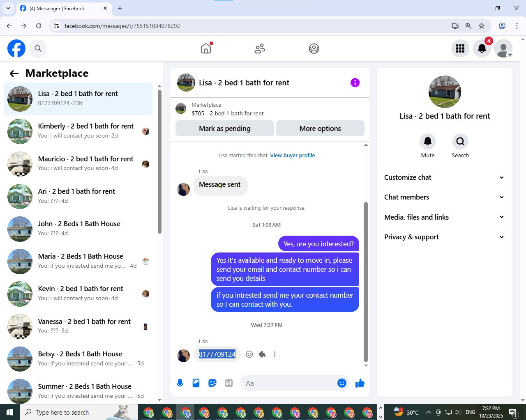Viewport: 526px width, 420px height.
Task: Open Windows notification center icon
Action: (513, 412)
